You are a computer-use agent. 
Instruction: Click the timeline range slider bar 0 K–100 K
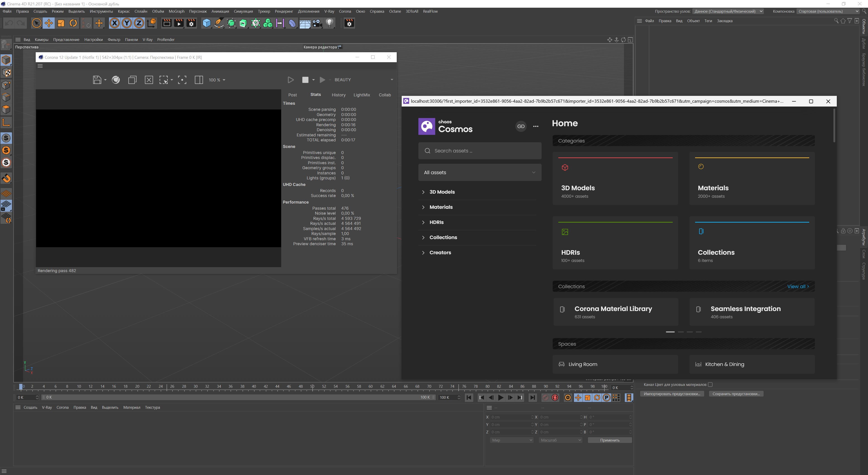click(238, 398)
